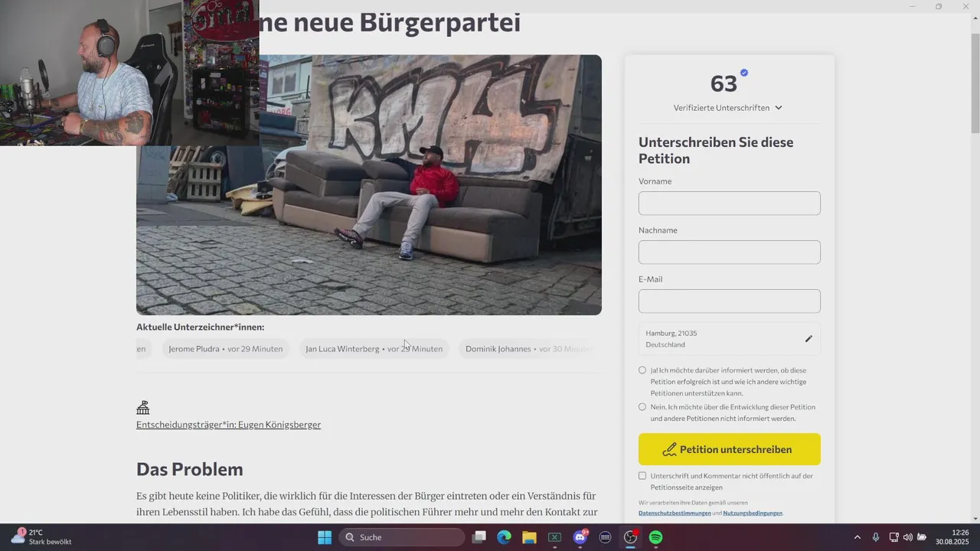
Task: Select the 'Nein. Ich möchte nicht informiert werden' radio option
Action: point(642,407)
